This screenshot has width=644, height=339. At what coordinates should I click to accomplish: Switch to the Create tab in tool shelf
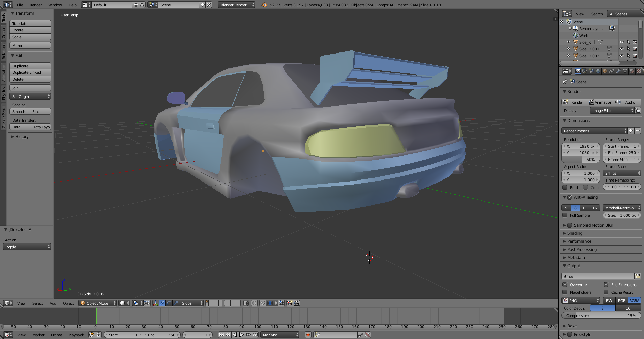[x=4, y=33]
